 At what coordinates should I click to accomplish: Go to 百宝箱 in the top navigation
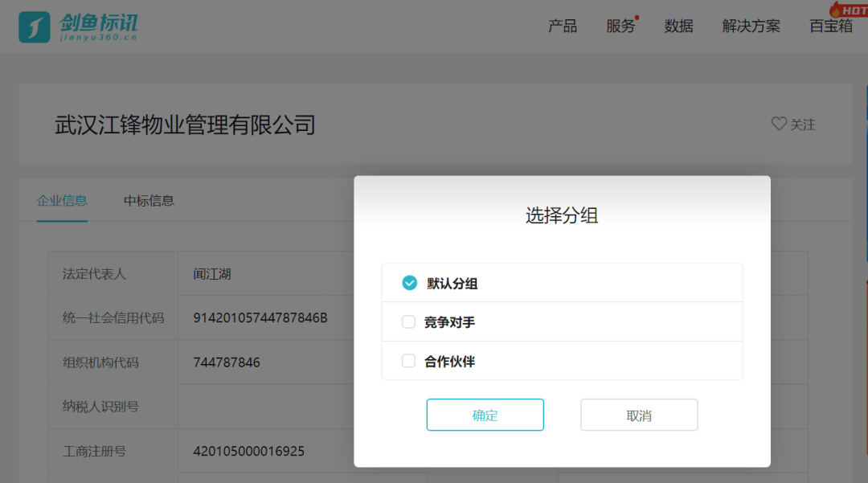click(x=830, y=27)
